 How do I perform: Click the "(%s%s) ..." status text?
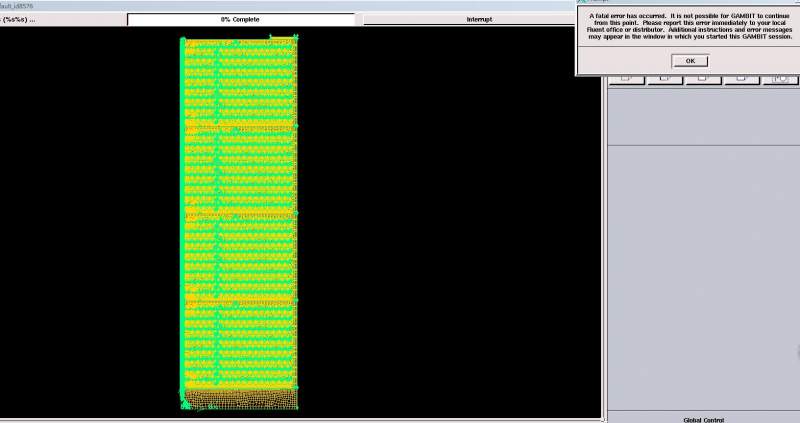(18, 19)
